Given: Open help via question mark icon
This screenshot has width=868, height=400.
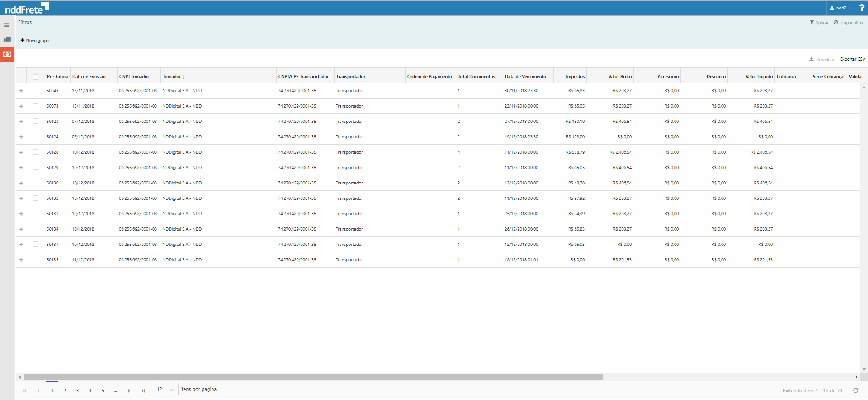Looking at the screenshot, I should click(862, 8).
